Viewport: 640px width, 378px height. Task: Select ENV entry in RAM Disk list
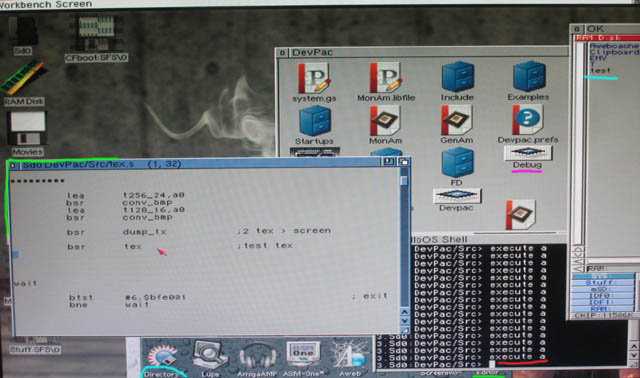(599, 58)
